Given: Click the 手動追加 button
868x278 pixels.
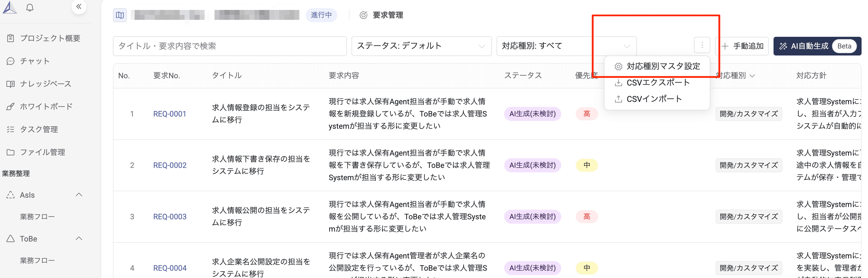Looking at the screenshot, I should tap(742, 46).
